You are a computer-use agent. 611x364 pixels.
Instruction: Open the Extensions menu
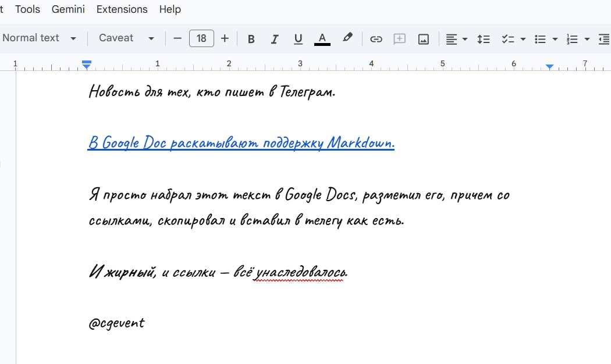[x=122, y=9]
